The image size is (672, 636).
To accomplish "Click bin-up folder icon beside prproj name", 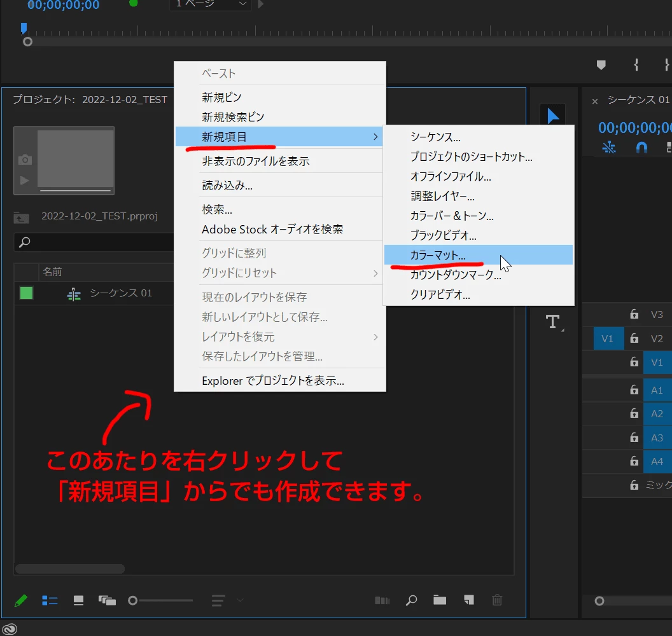I will point(22,218).
